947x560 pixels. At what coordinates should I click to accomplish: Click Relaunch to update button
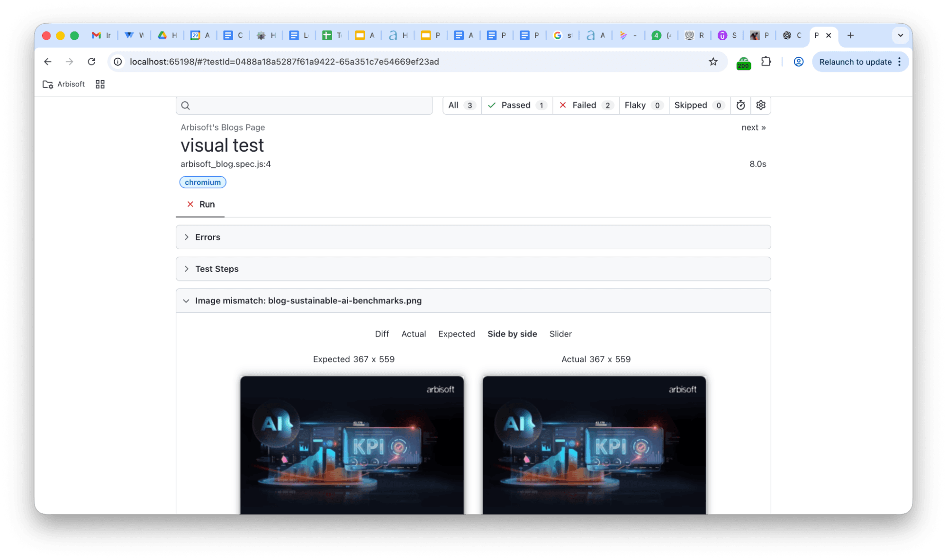click(855, 62)
